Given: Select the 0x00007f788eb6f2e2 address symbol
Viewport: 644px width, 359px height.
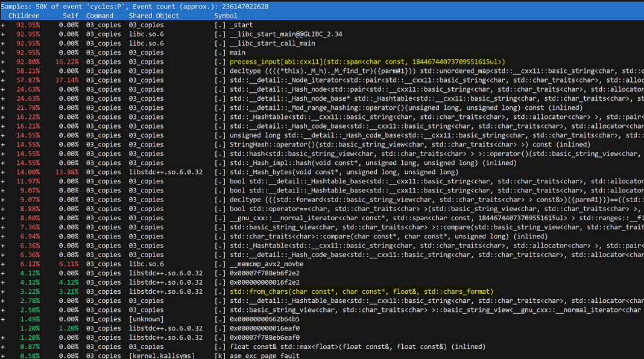Looking at the screenshot, I should (264, 273).
